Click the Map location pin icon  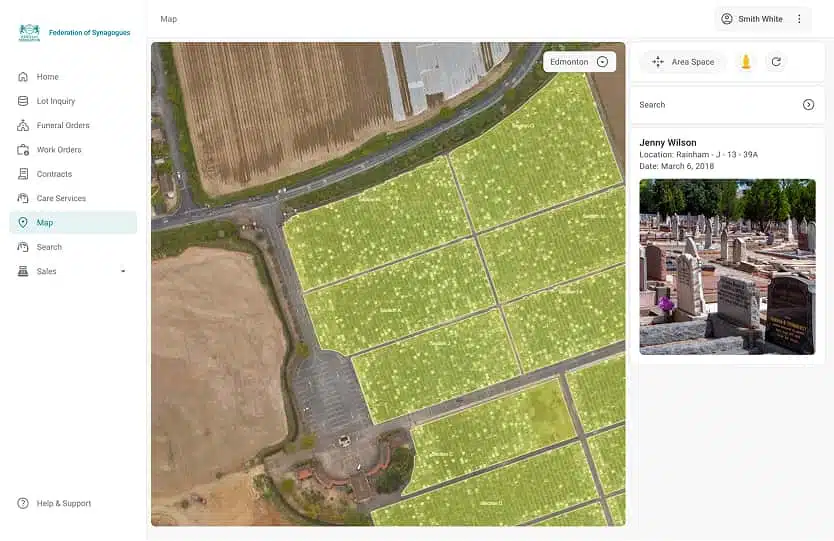point(23,222)
